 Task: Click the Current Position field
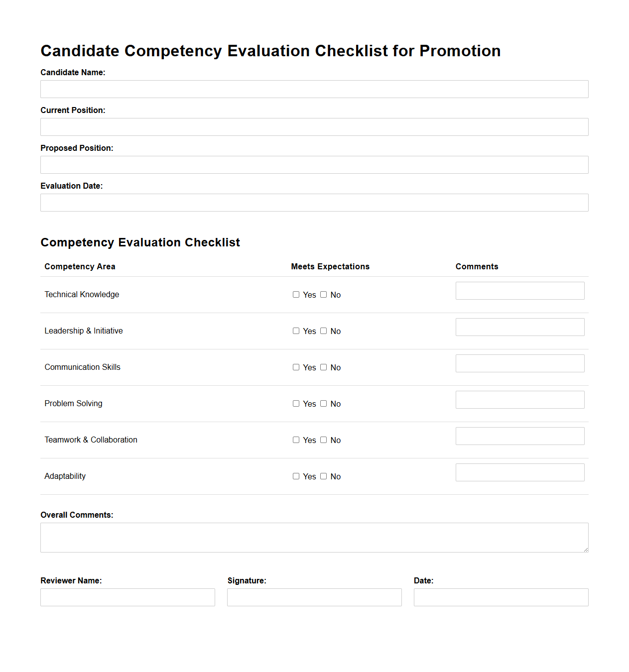(314, 127)
